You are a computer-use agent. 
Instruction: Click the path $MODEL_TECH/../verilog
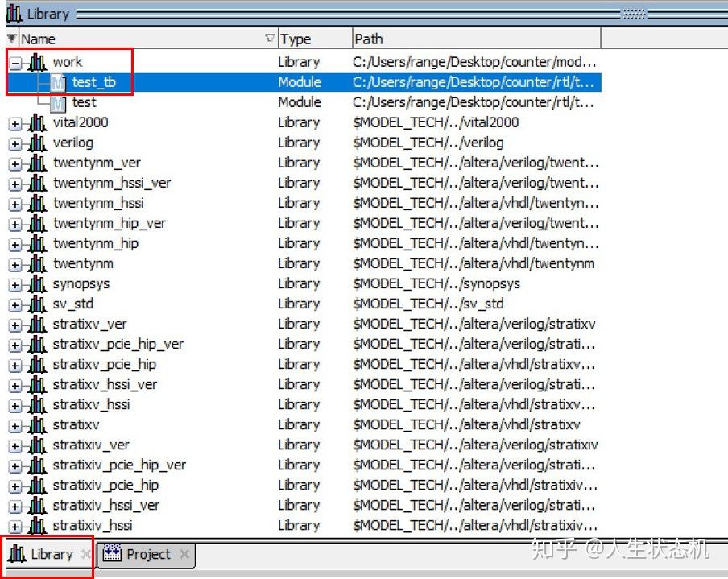(x=428, y=143)
